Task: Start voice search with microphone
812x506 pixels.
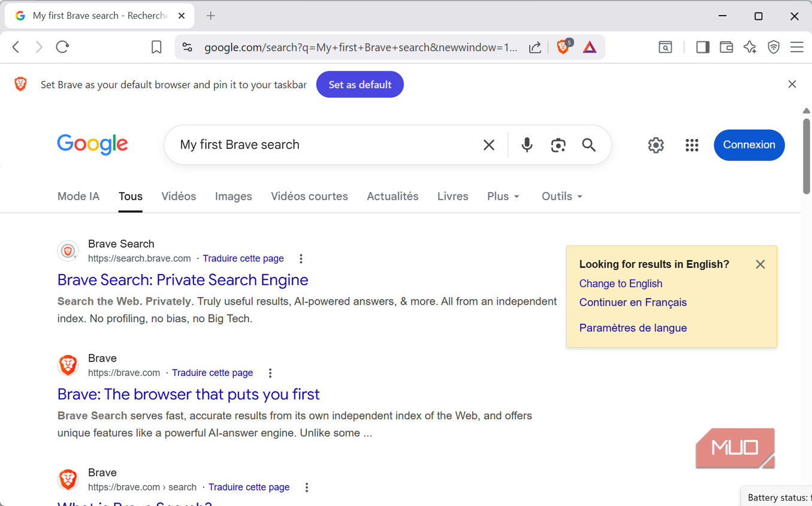Action: click(527, 144)
